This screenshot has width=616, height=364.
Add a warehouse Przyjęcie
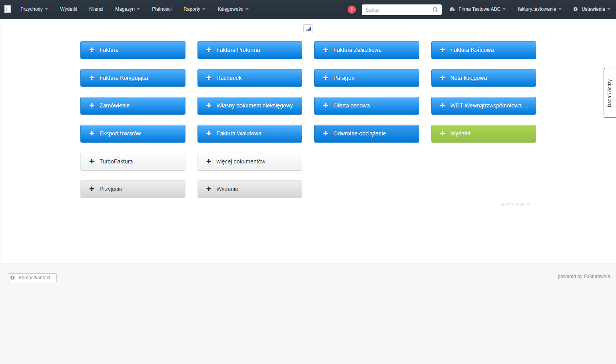point(133,189)
